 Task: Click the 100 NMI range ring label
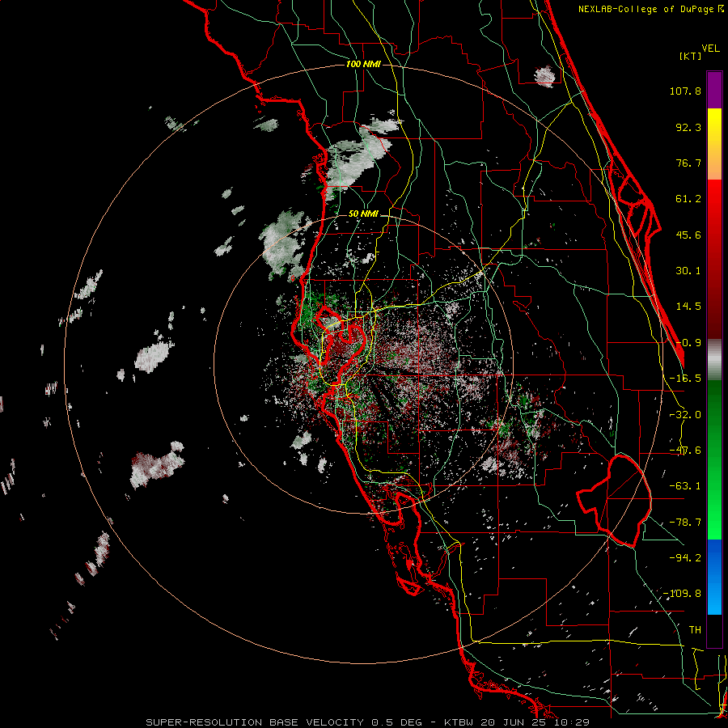[x=363, y=64]
